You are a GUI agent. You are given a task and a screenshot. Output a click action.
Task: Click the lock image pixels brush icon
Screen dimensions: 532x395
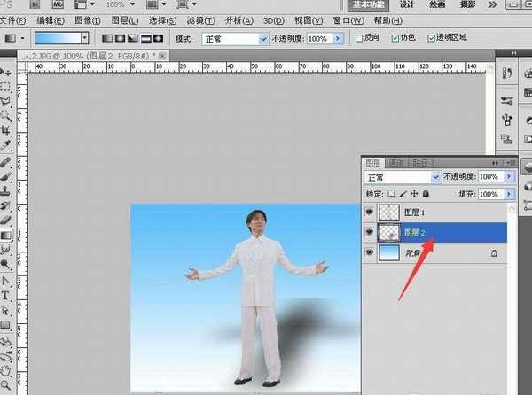coord(403,193)
